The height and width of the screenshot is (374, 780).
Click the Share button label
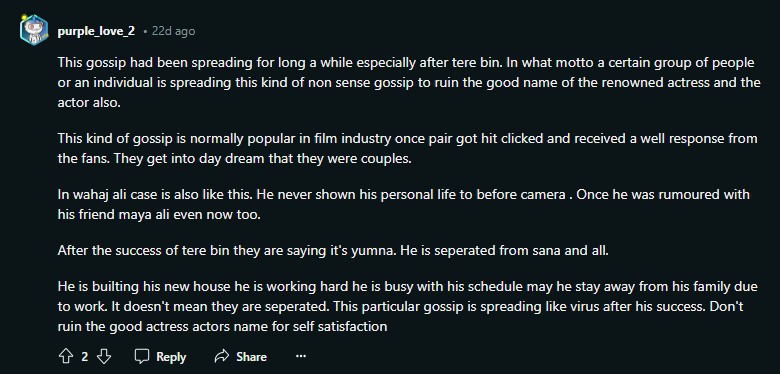click(x=251, y=357)
